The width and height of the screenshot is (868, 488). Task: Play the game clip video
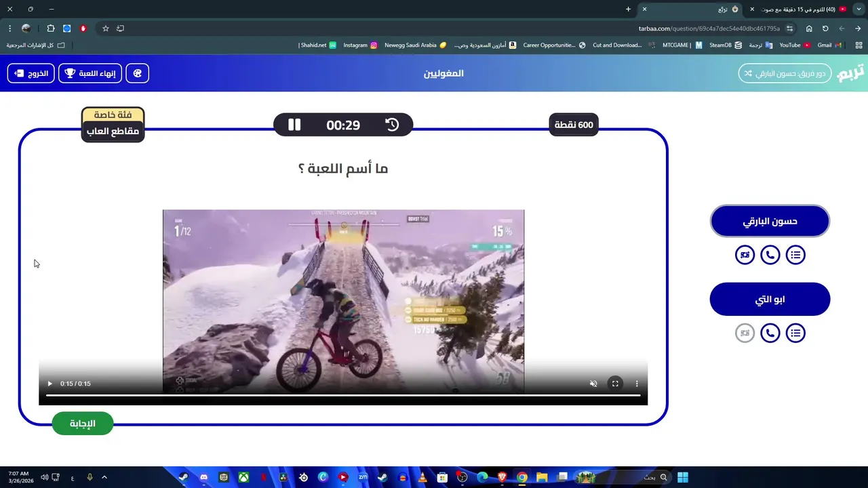pyautogui.click(x=50, y=384)
